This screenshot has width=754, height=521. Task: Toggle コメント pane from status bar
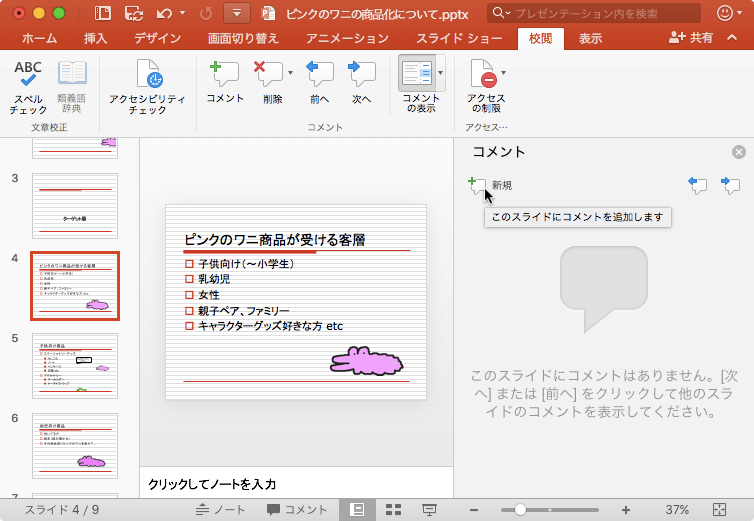[x=296, y=509]
